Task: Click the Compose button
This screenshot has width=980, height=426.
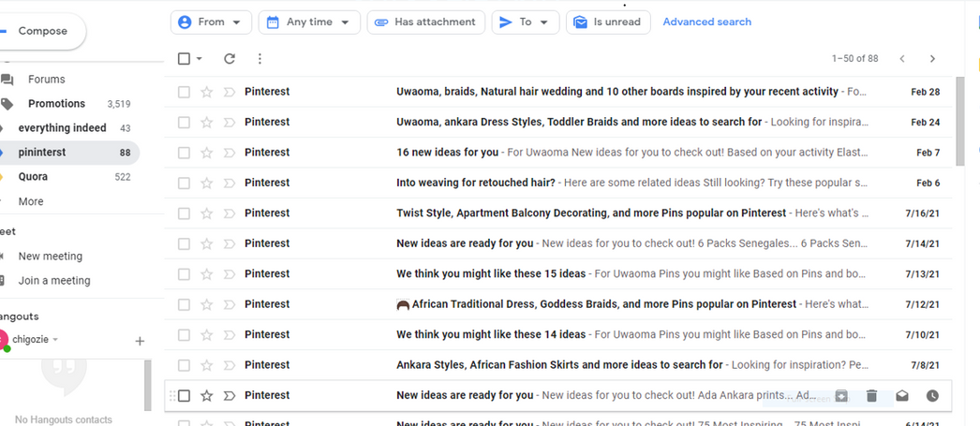Action: click(x=40, y=31)
